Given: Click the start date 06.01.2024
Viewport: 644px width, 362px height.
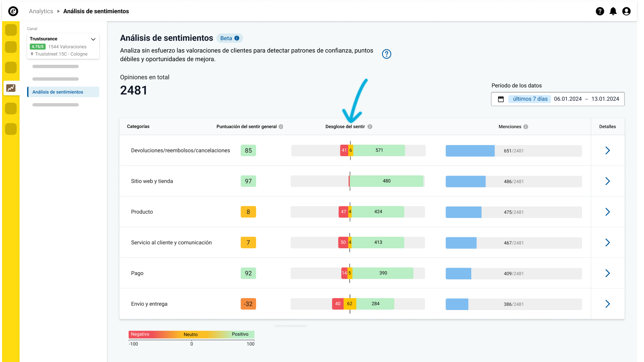Looking at the screenshot, I should click(x=568, y=99).
